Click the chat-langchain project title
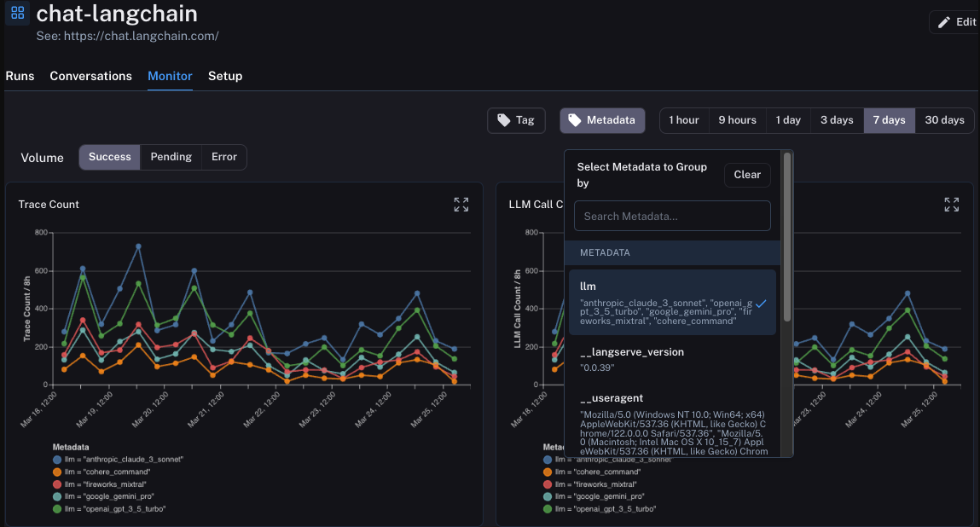 (117, 13)
